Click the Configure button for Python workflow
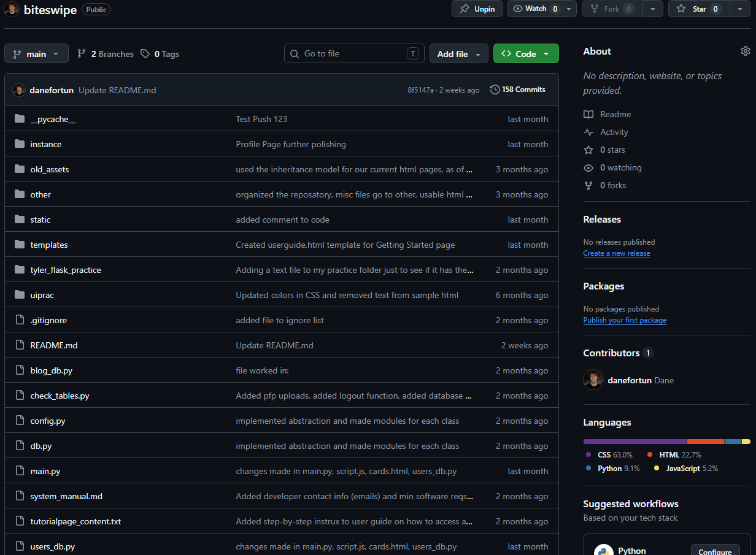This screenshot has height=555, width=756. pos(715,551)
